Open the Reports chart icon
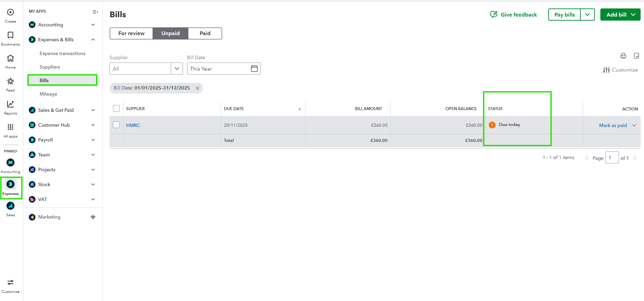Viewport: 644px width, 301px height. point(10,104)
